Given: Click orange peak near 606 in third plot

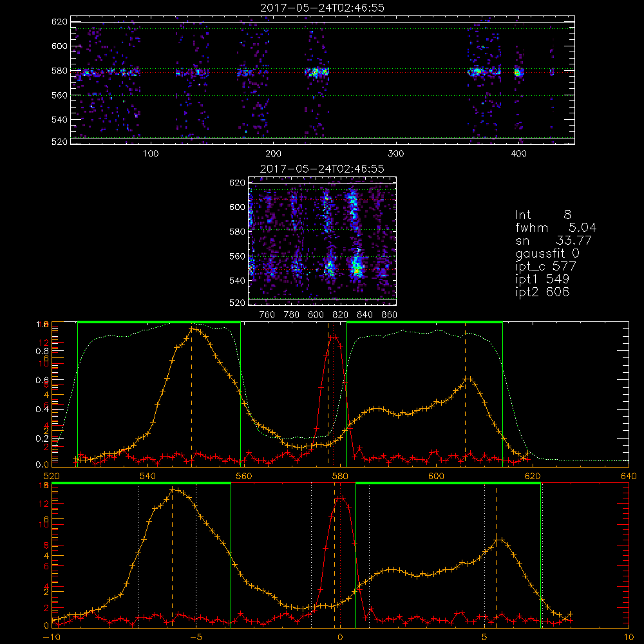Looking at the screenshot, I should click(x=468, y=379).
